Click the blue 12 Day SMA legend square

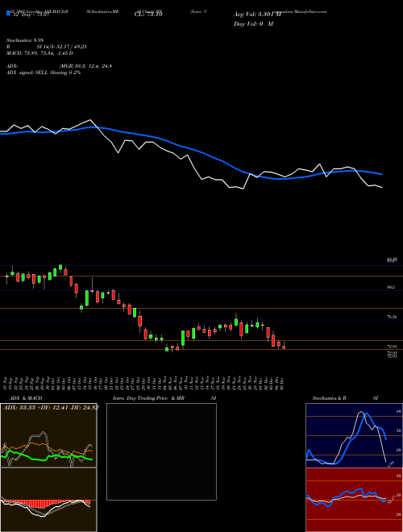pyautogui.click(x=8, y=14)
